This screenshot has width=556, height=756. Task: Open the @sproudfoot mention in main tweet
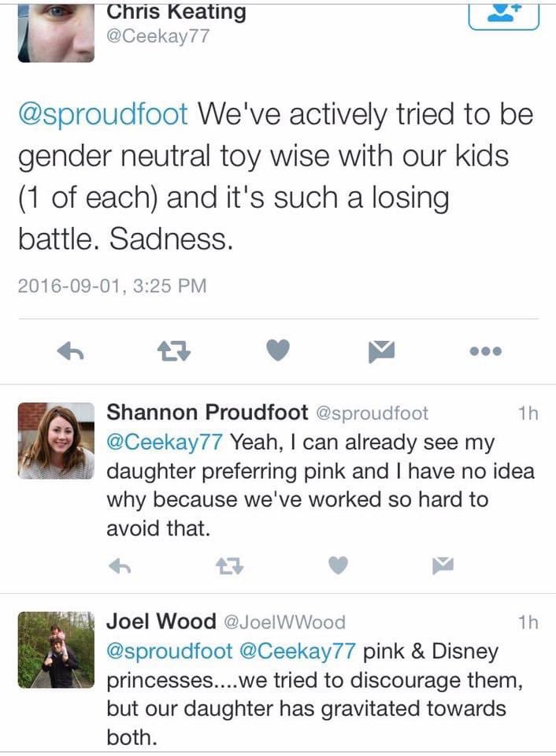click(103, 114)
